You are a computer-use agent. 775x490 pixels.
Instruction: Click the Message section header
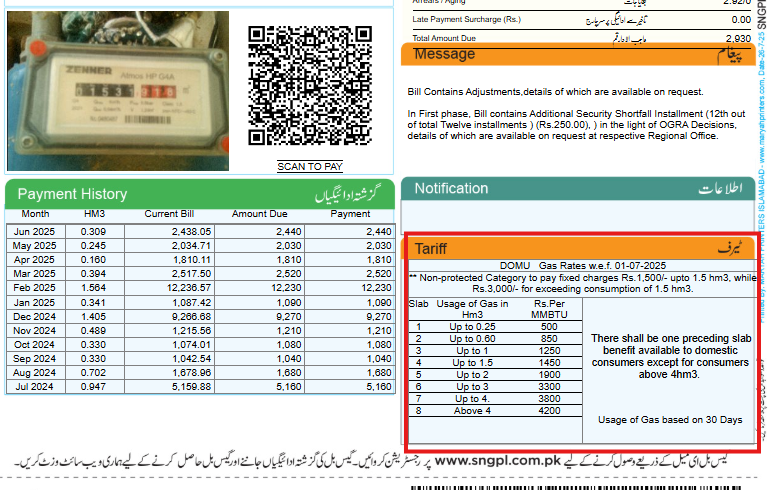[578, 54]
